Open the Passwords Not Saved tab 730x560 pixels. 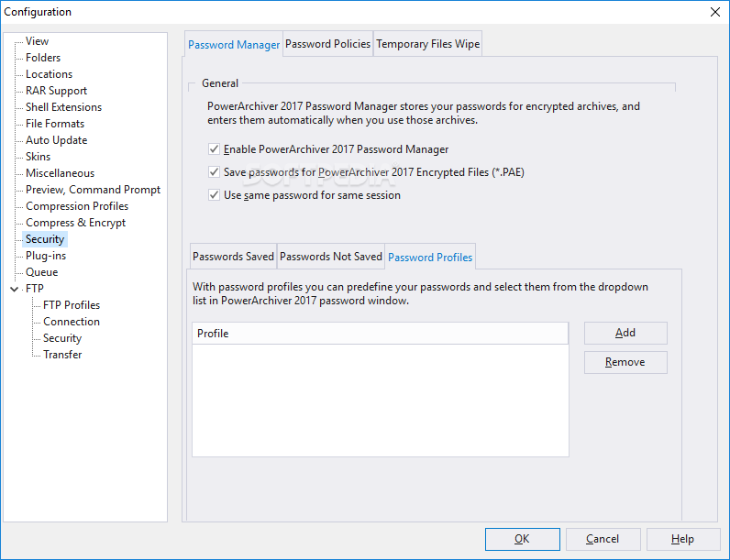click(331, 257)
